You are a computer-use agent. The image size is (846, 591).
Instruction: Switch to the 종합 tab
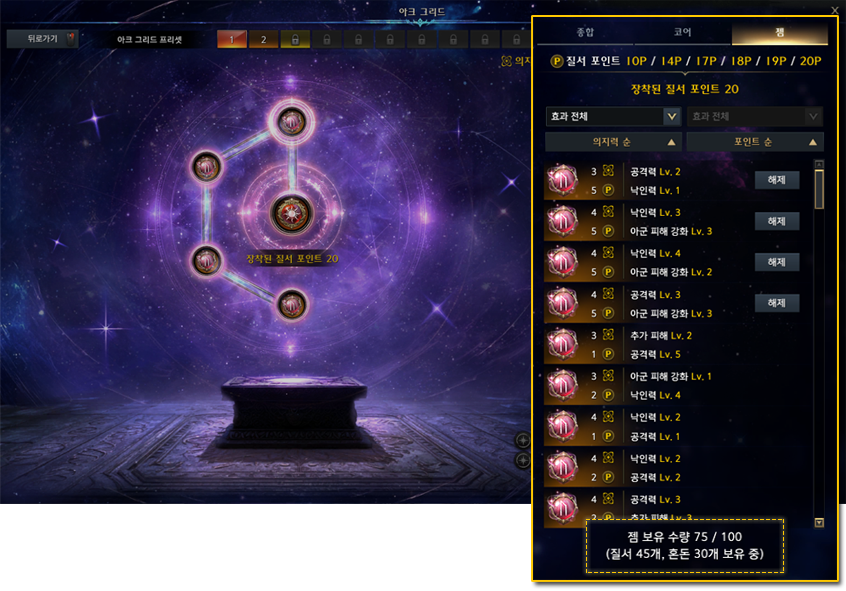click(x=585, y=32)
